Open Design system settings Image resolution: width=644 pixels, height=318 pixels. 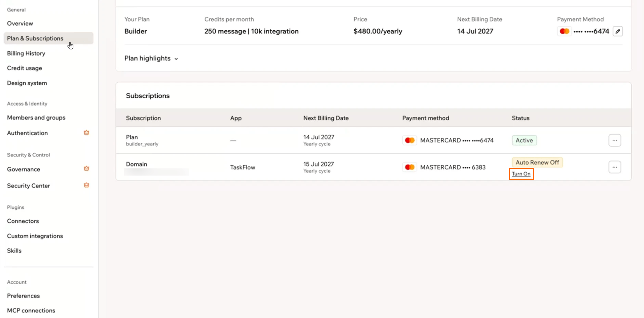pos(27,83)
